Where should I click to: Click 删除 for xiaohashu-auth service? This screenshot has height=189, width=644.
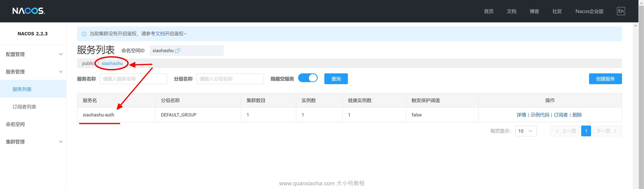(577, 115)
